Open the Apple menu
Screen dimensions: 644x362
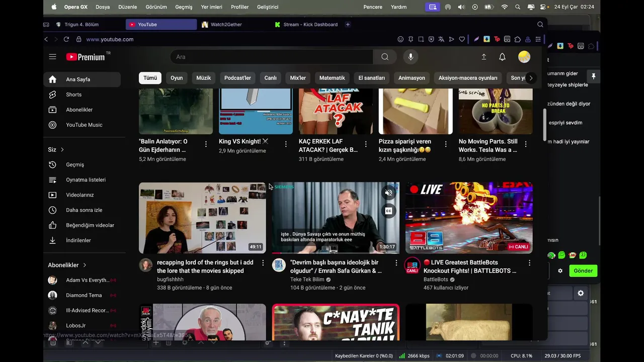coord(54,7)
